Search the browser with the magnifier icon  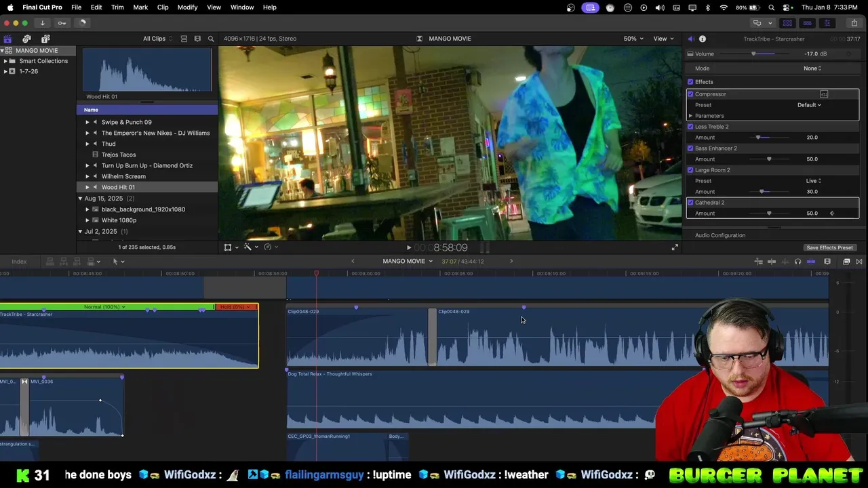pyautogui.click(x=211, y=39)
